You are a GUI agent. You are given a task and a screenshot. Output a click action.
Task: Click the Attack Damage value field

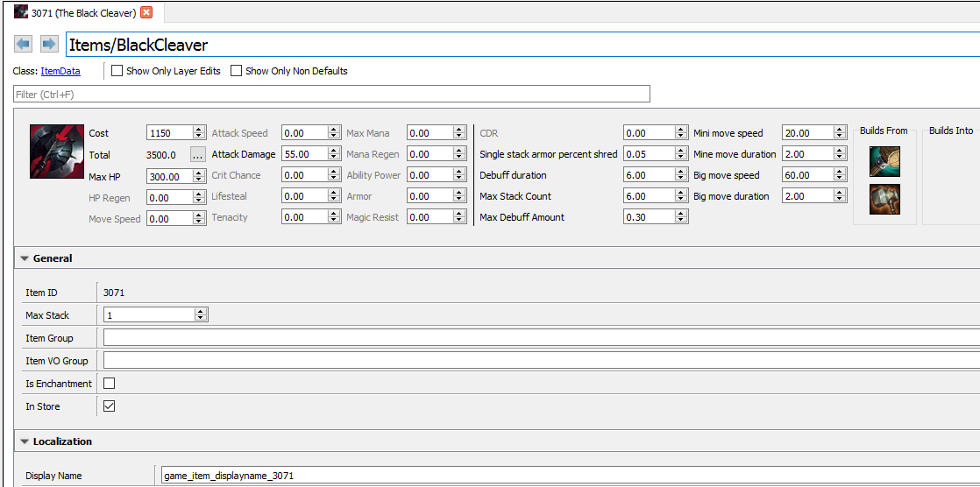[303, 154]
